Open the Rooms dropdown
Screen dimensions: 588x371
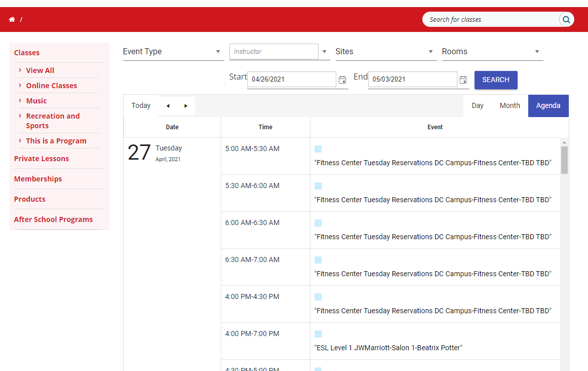(492, 51)
